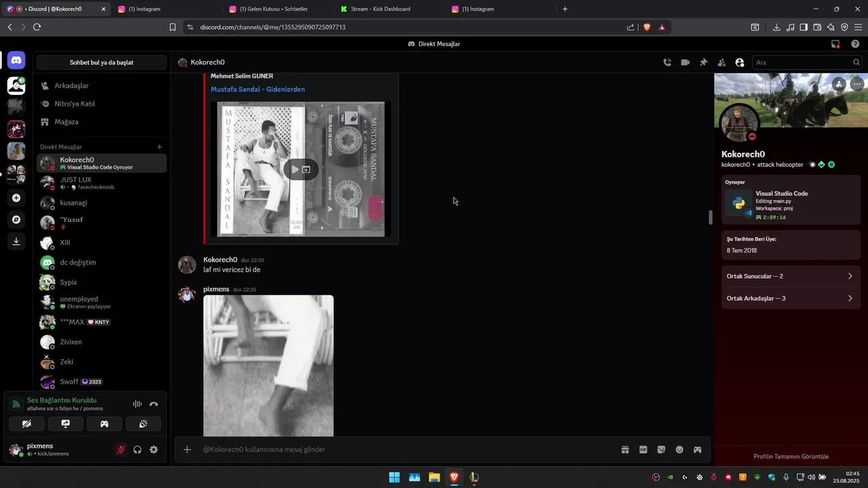Click friend status button on profile banner
This screenshot has height=488, width=868.
pyautogui.click(x=840, y=84)
